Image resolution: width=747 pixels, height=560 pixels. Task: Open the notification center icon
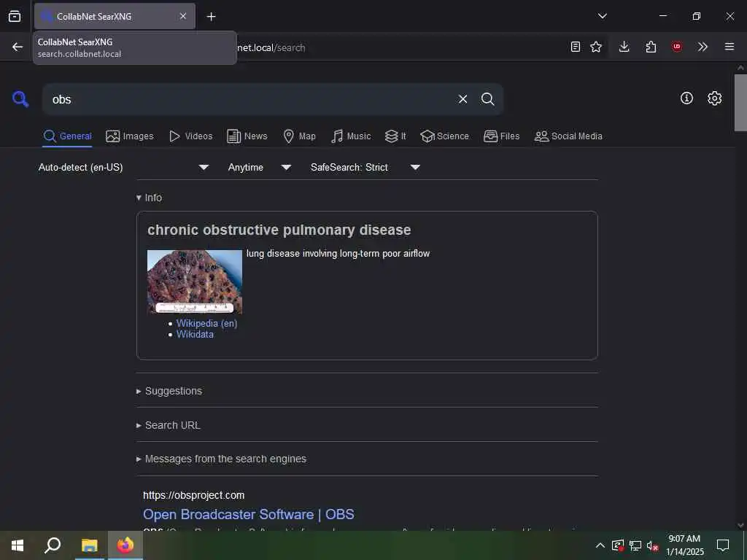[x=723, y=545]
